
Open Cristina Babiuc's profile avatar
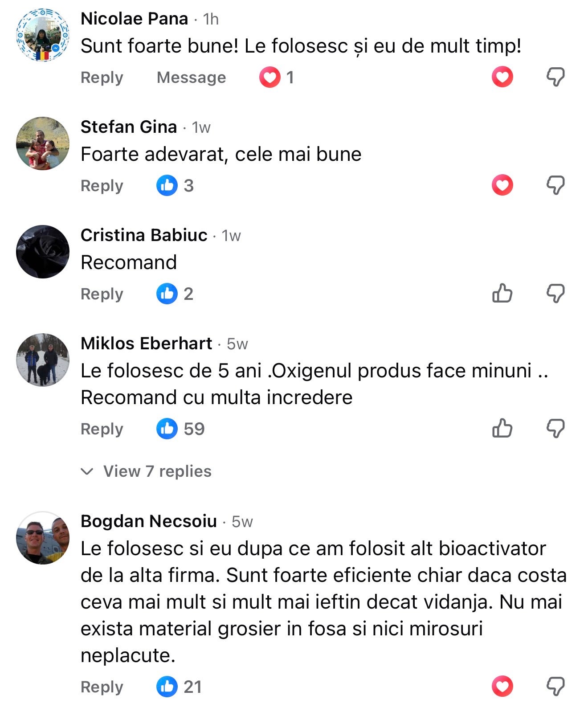[x=43, y=252]
